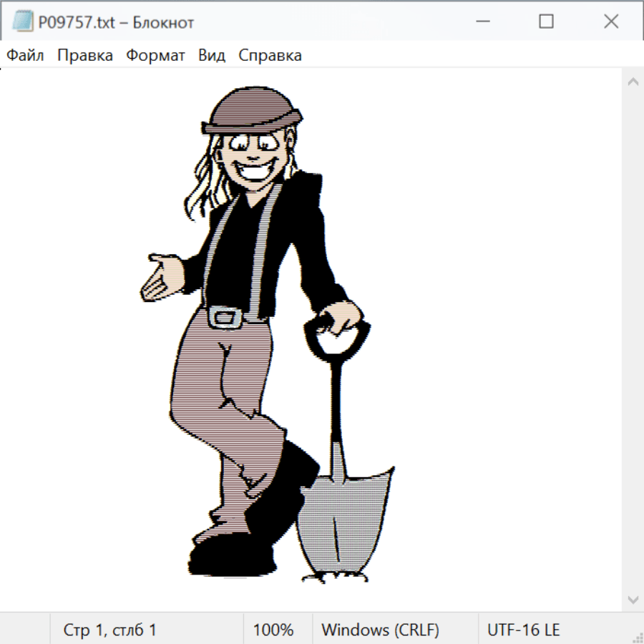Click the P09757.txt title bar text
Image resolution: width=644 pixels, height=644 pixels.
(116, 22)
